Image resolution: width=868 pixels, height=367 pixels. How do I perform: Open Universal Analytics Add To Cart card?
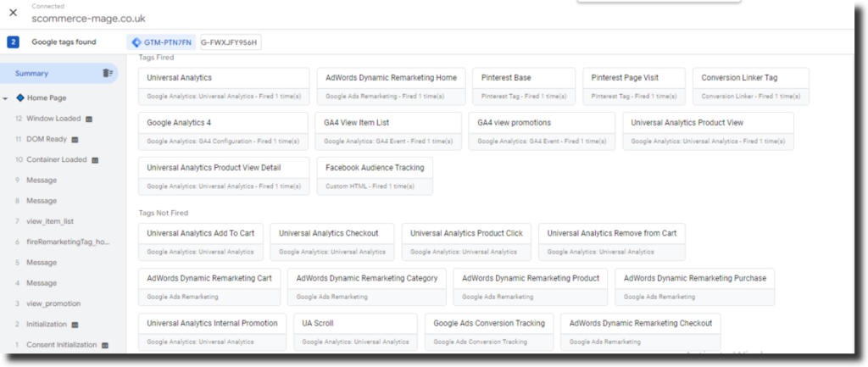[200, 242]
